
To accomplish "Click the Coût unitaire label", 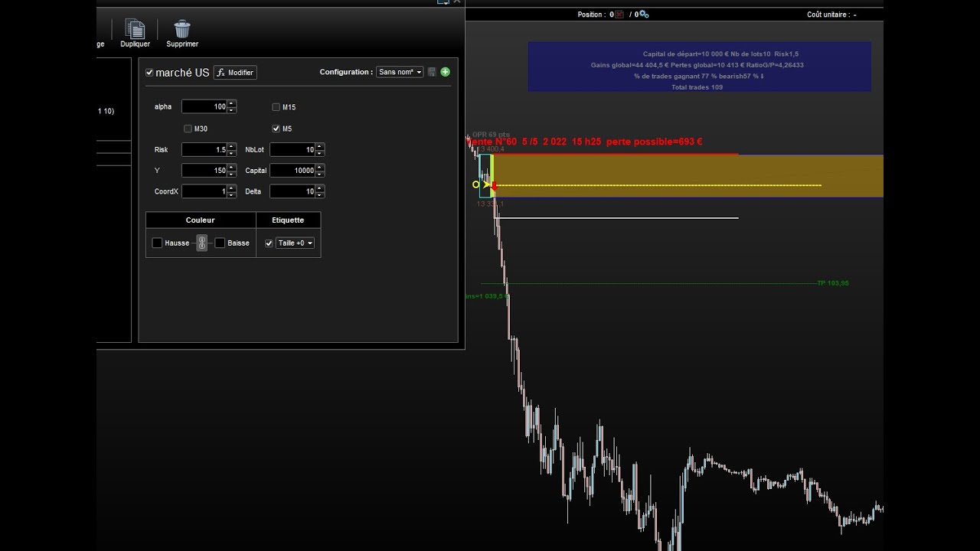I will click(831, 15).
